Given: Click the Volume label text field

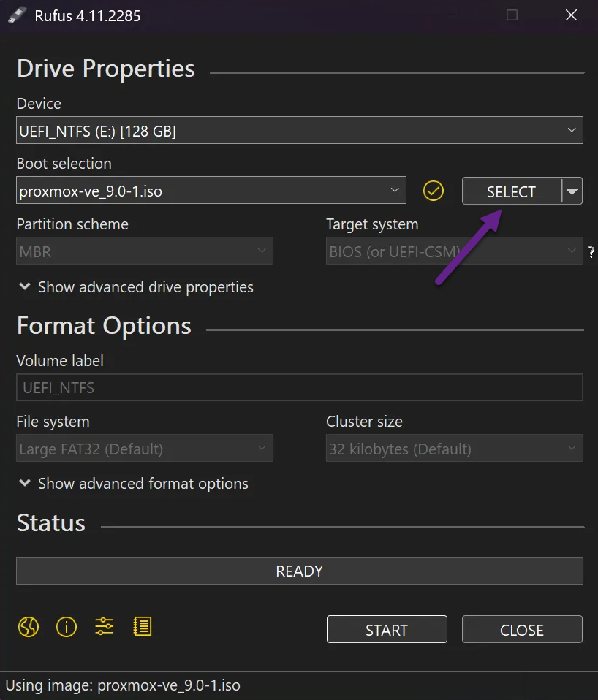Looking at the screenshot, I should 300,388.
